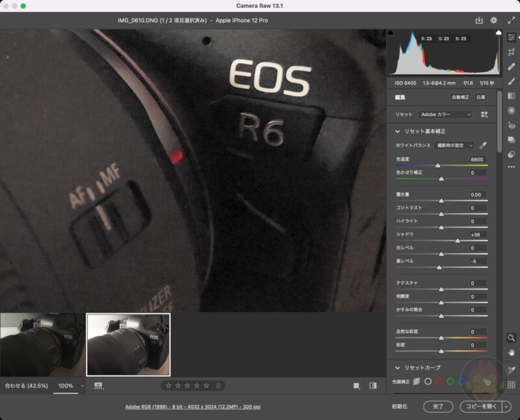Toggle before/after comparison view
520x420 pixels.
373,386
